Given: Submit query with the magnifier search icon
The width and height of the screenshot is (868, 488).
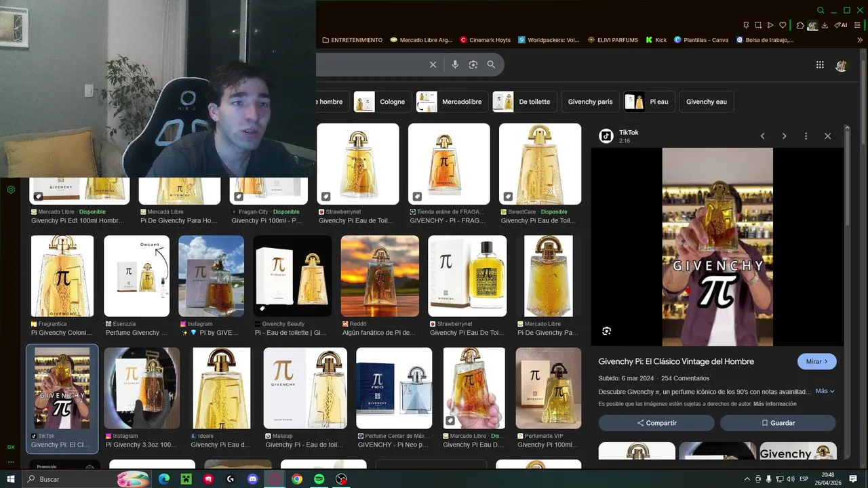Looking at the screenshot, I should point(491,64).
